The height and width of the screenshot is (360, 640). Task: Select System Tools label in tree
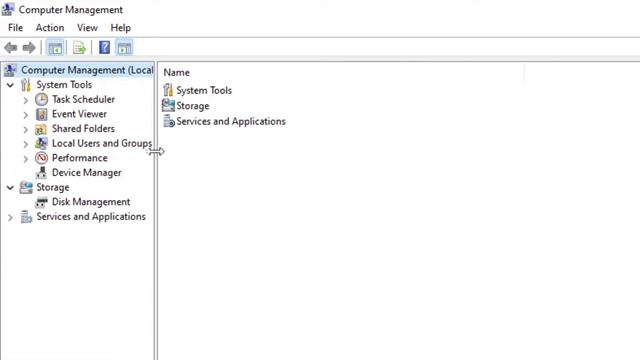[64, 85]
